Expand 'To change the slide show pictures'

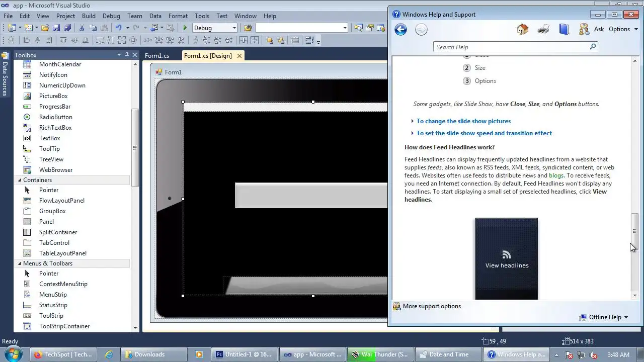tap(463, 121)
